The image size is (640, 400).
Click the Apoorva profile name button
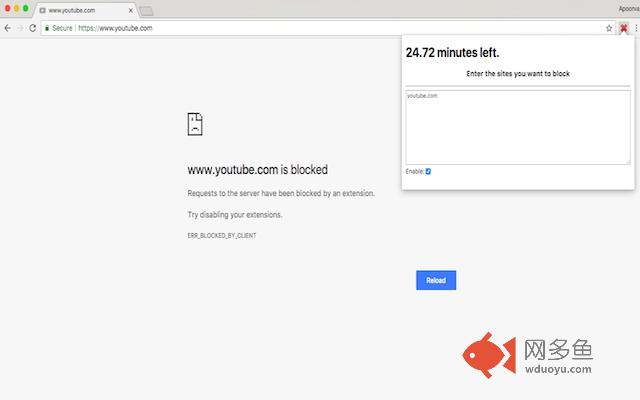pos(629,9)
